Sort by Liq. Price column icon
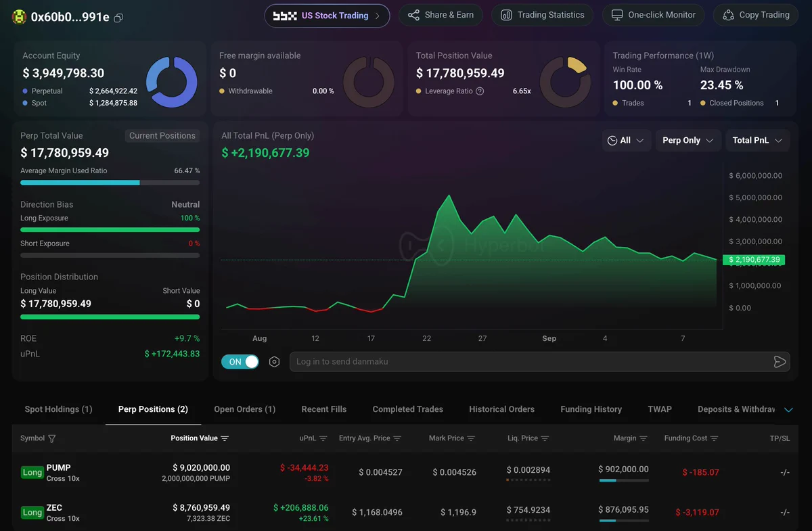This screenshot has height=531, width=812. tap(545, 438)
